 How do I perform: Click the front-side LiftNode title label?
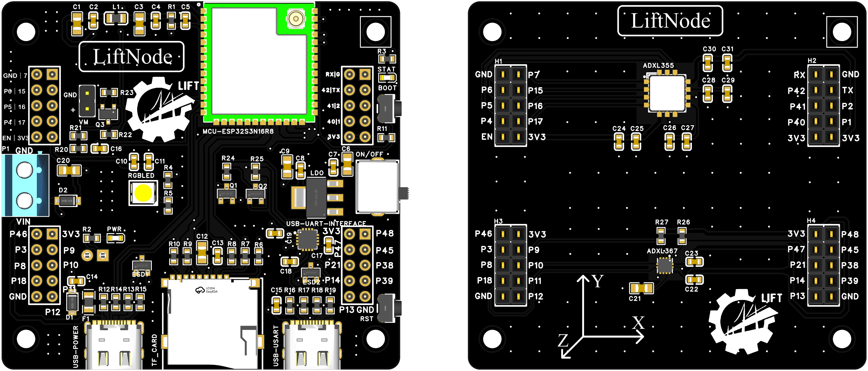click(131, 57)
